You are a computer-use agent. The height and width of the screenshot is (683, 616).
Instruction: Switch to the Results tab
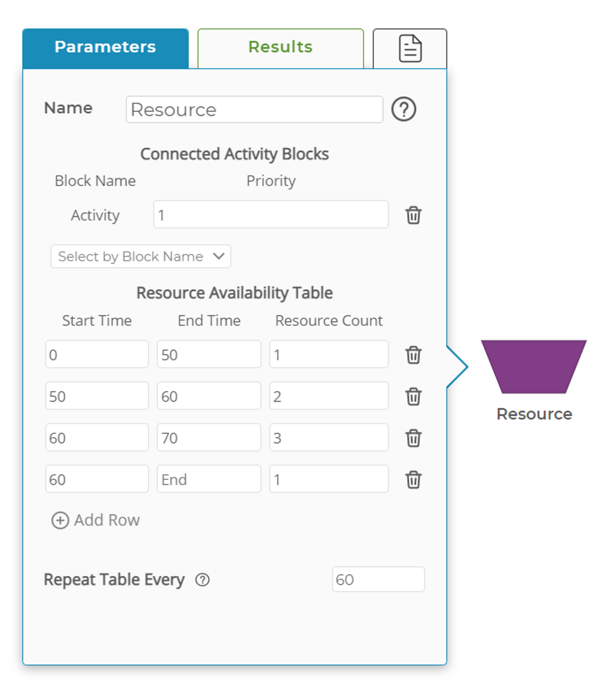(x=280, y=48)
